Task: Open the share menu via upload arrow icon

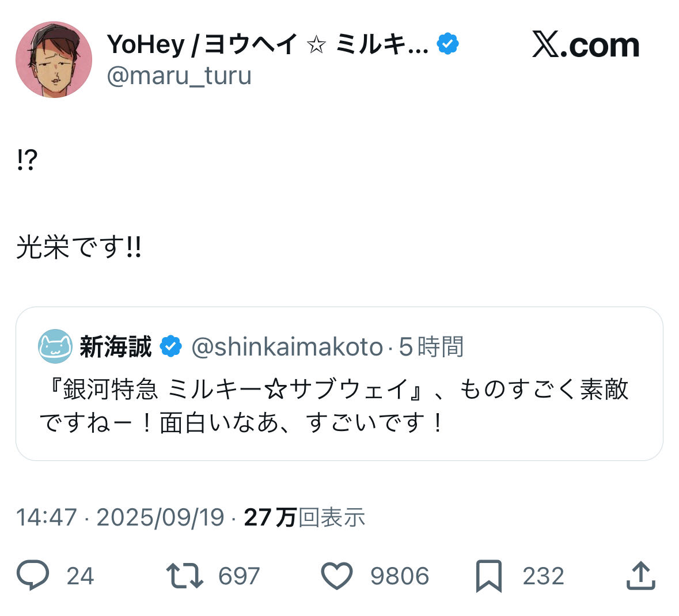Action: click(x=640, y=576)
